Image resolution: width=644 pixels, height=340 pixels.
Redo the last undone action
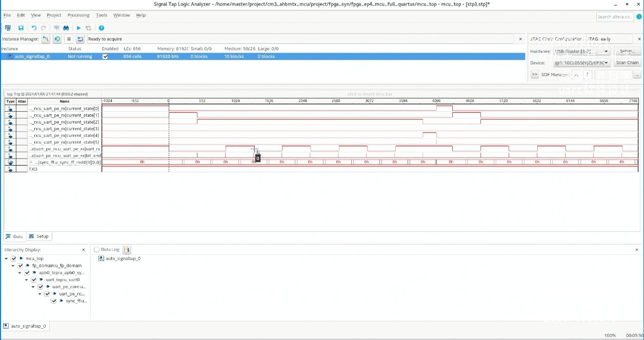44,28
